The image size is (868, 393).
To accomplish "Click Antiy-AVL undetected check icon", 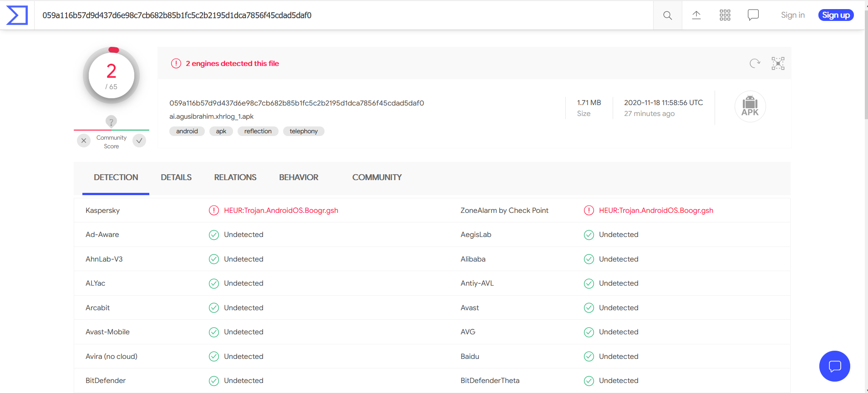I will pos(589,283).
